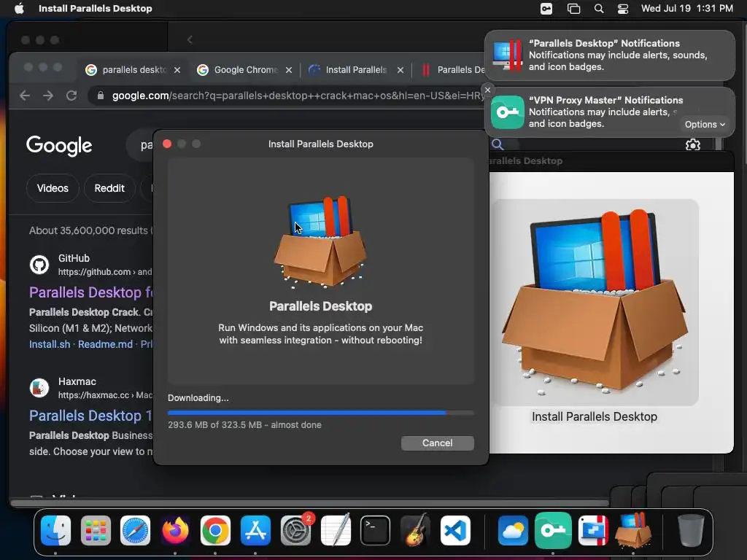747x560 pixels.
Task: Select the Reddit search filter
Action: [109, 188]
